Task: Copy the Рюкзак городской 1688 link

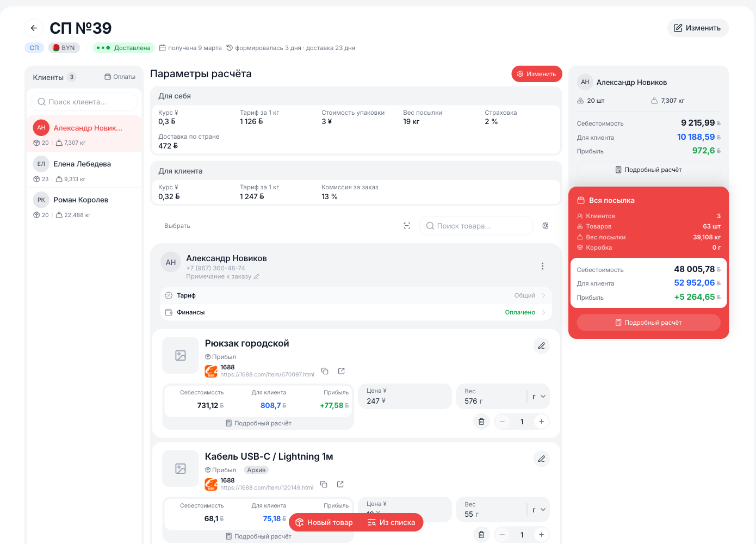Action: pos(325,371)
